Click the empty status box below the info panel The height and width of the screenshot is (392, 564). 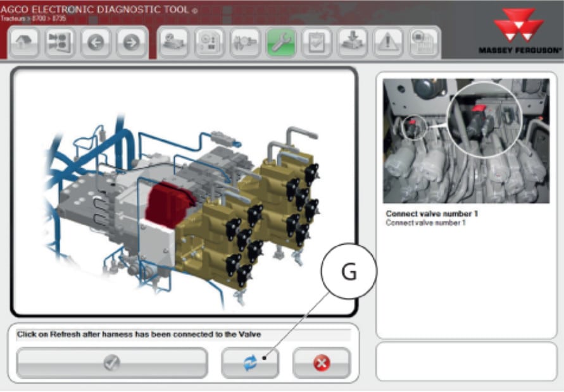[x=466, y=362]
